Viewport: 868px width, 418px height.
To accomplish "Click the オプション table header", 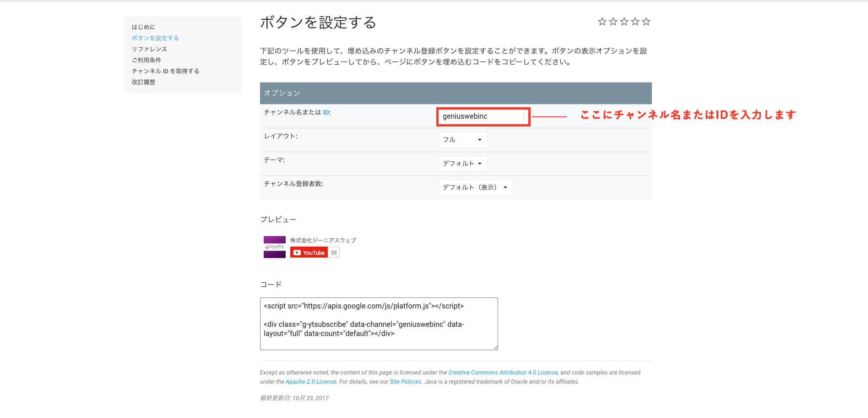I will tap(456, 93).
